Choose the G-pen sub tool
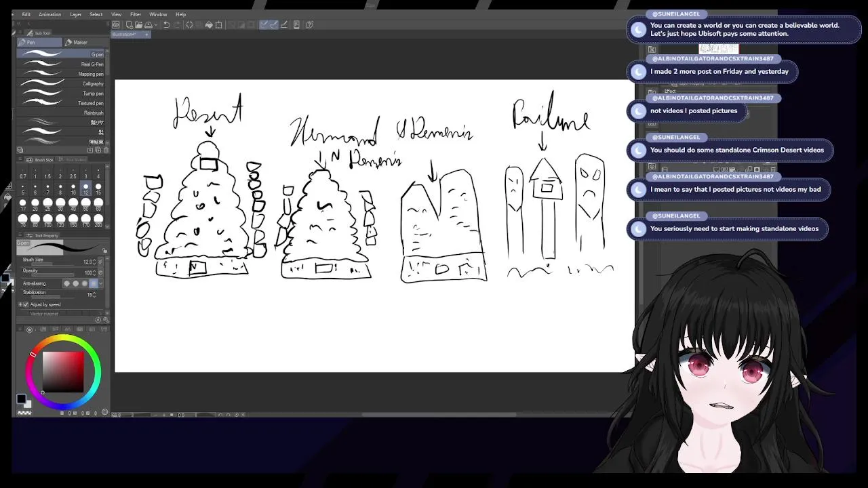 pyautogui.click(x=61, y=54)
